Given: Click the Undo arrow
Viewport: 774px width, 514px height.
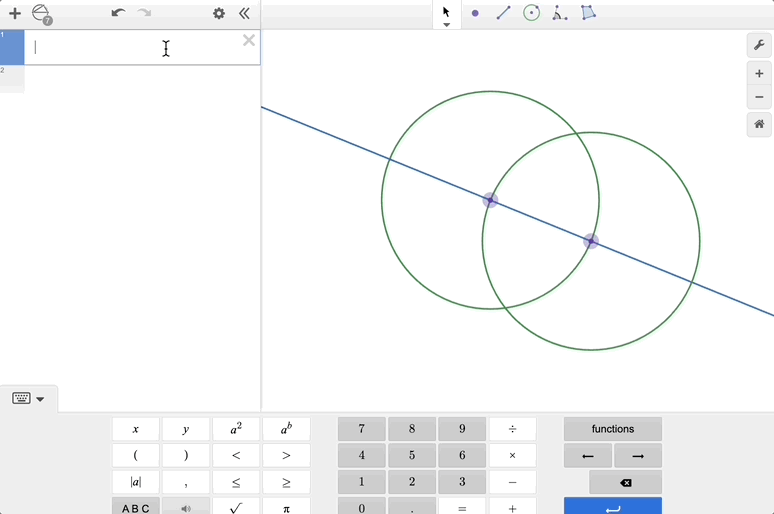Looking at the screenshot, I should pos(118,14).
